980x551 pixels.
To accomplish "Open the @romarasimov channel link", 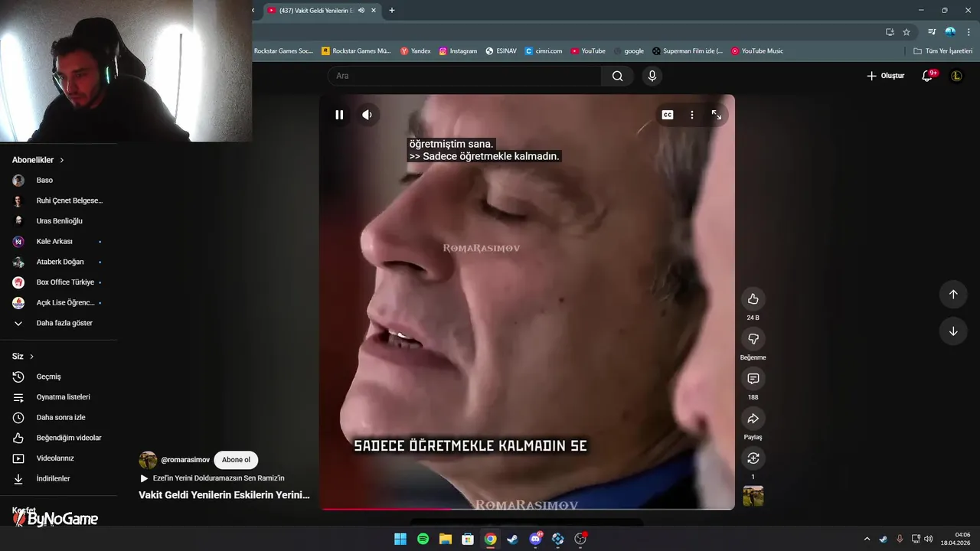I will tap(185, 460).
